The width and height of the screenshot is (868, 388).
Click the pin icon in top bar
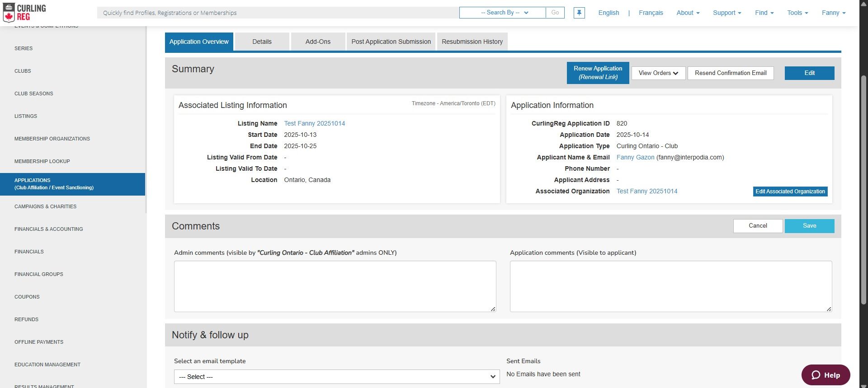pos(579,13)
